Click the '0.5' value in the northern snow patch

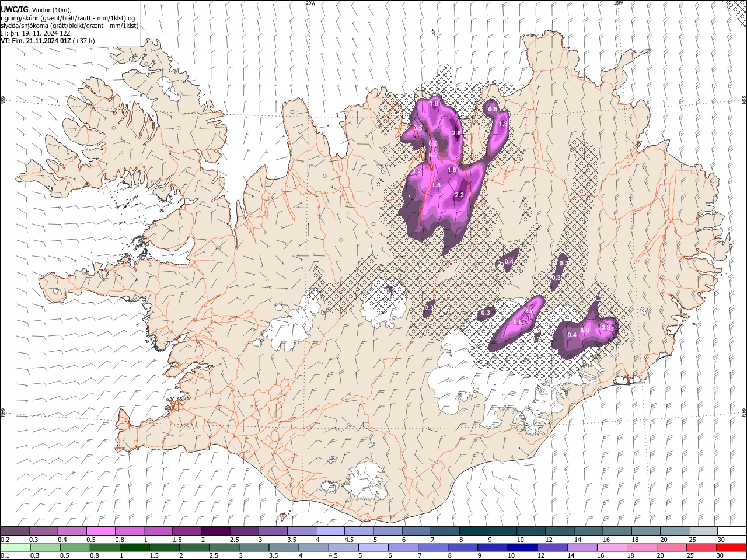(x=493, y=110)
